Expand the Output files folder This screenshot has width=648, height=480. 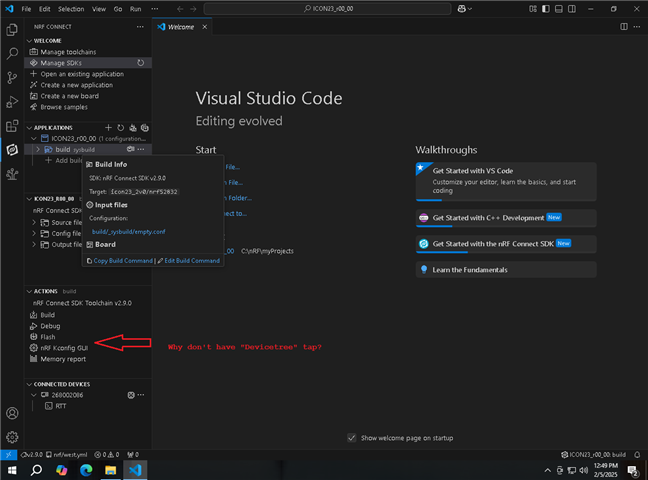point(34,244)
